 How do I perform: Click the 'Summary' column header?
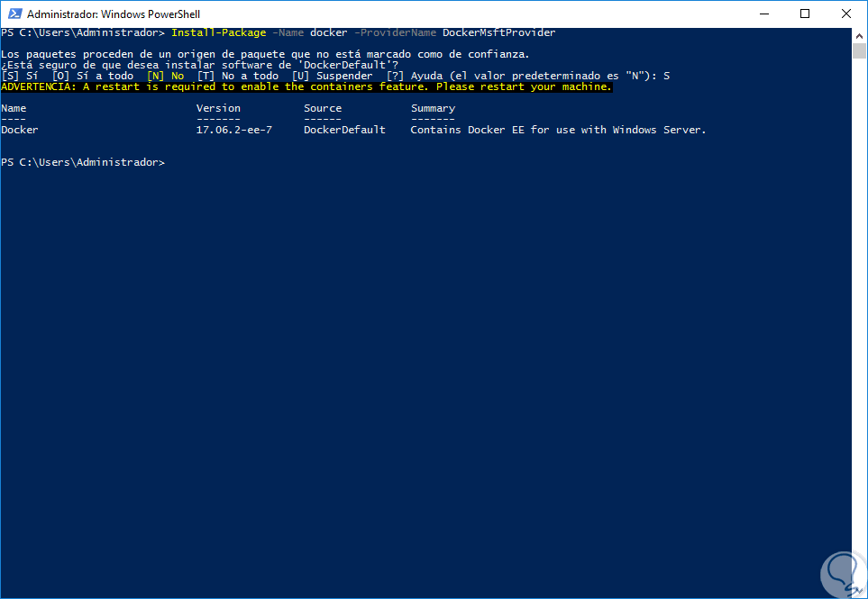(x=433, y=108)
